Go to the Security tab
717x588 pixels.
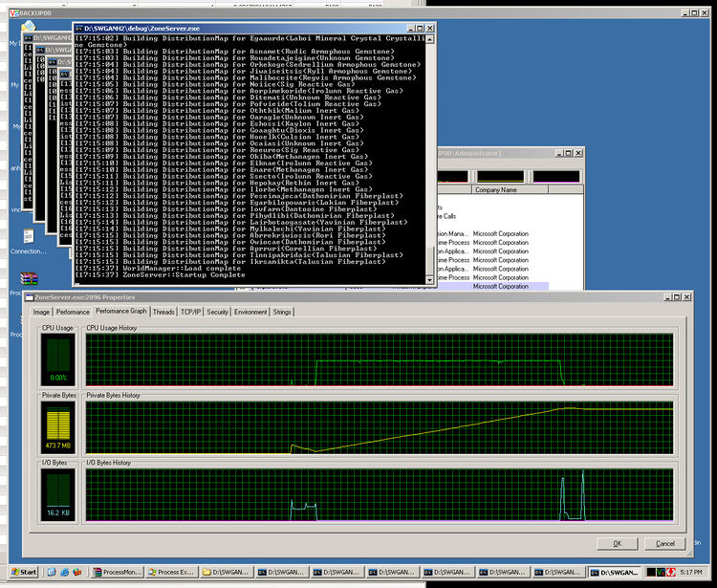218,312
